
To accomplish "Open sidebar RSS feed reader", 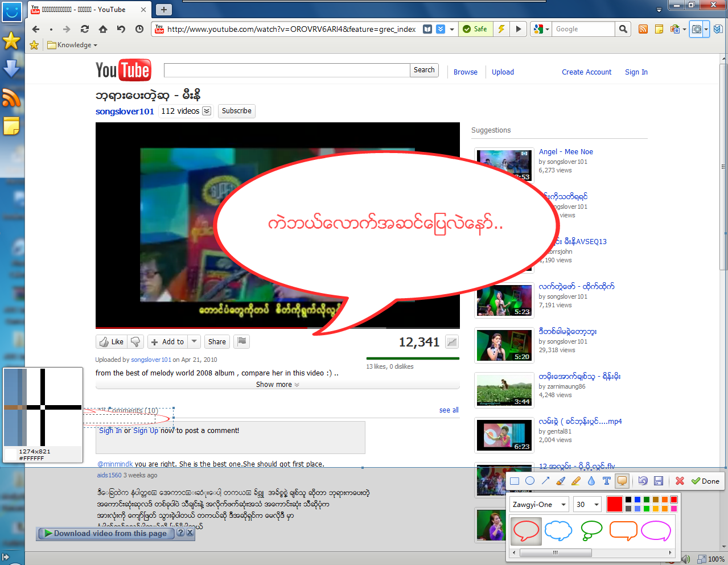I will (x=11, y=98).
